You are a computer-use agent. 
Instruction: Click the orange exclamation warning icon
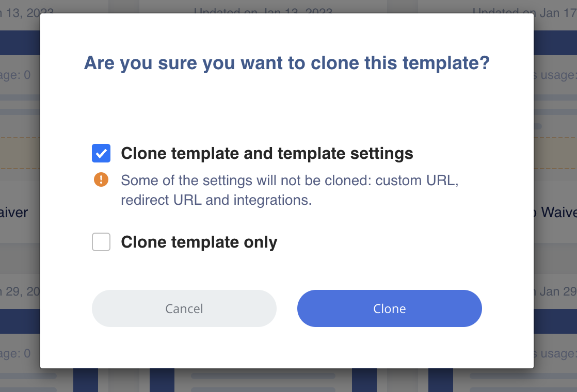click(x=101, y=179)
